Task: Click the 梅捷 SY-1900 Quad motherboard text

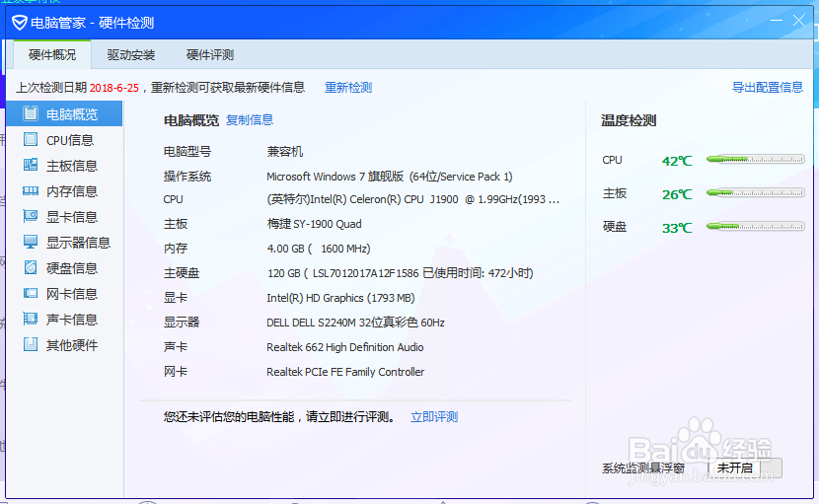Action: pos(315,224)
